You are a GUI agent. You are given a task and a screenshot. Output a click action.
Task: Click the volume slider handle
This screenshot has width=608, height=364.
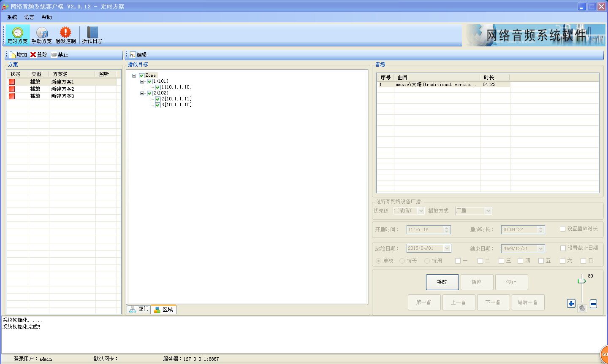click(x=582, y=281)
